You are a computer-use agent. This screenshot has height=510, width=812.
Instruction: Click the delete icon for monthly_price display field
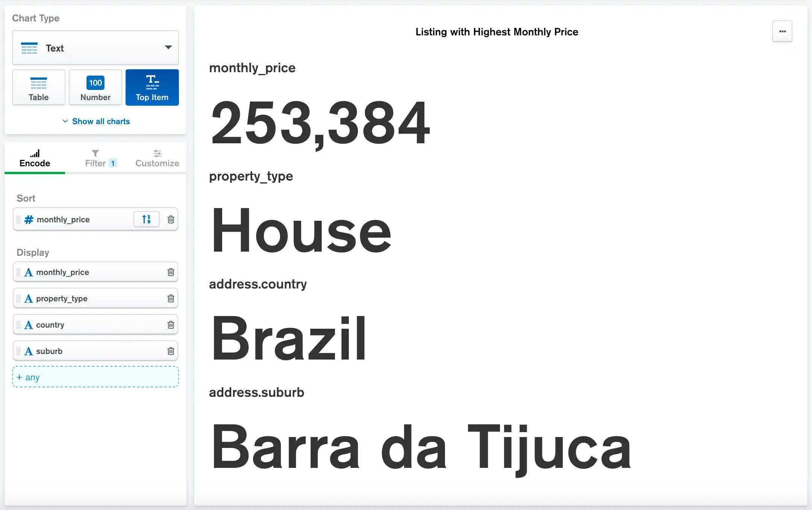click(170, 272)
